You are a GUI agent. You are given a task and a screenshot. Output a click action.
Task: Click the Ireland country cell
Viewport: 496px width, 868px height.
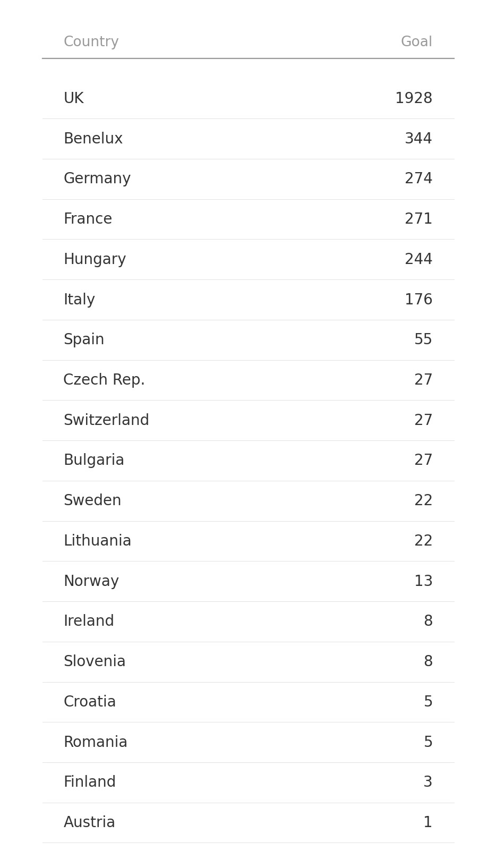tap(89, 622)
